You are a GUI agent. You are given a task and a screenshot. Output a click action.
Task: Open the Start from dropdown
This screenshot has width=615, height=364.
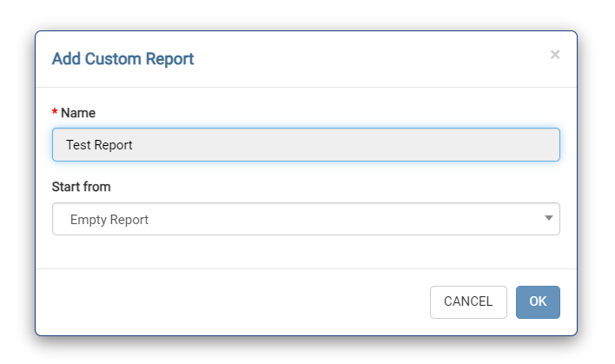click(306, 219)
